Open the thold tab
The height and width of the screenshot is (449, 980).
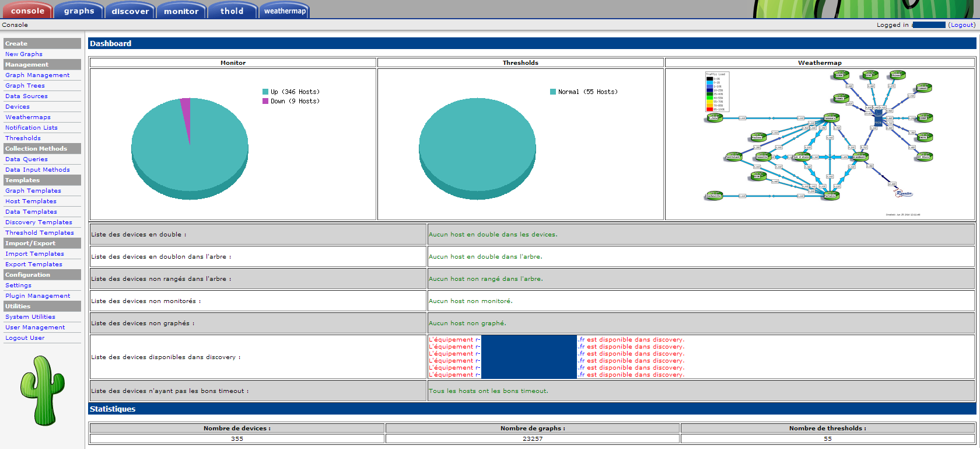click(x=232, y=11)
